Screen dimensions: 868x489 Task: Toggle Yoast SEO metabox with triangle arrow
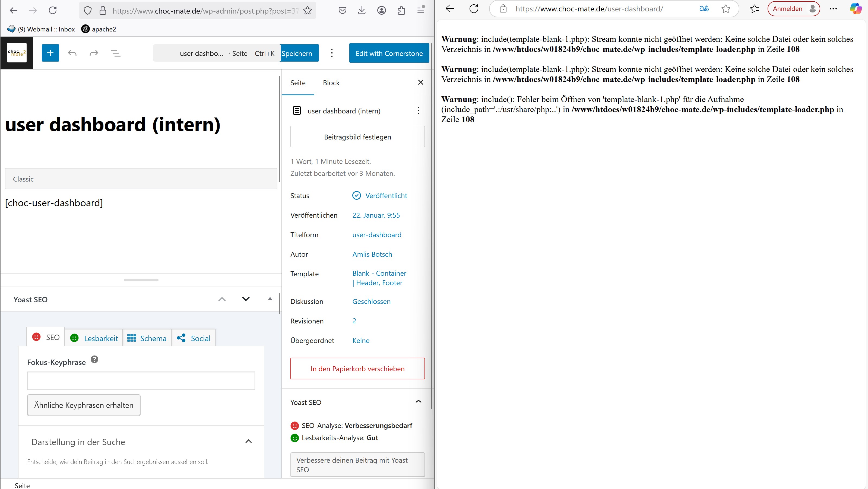[x=270, y=299]
